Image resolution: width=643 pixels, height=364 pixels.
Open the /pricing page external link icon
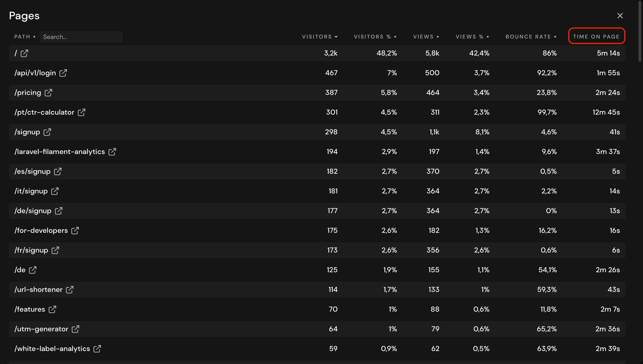pos(48,93)
